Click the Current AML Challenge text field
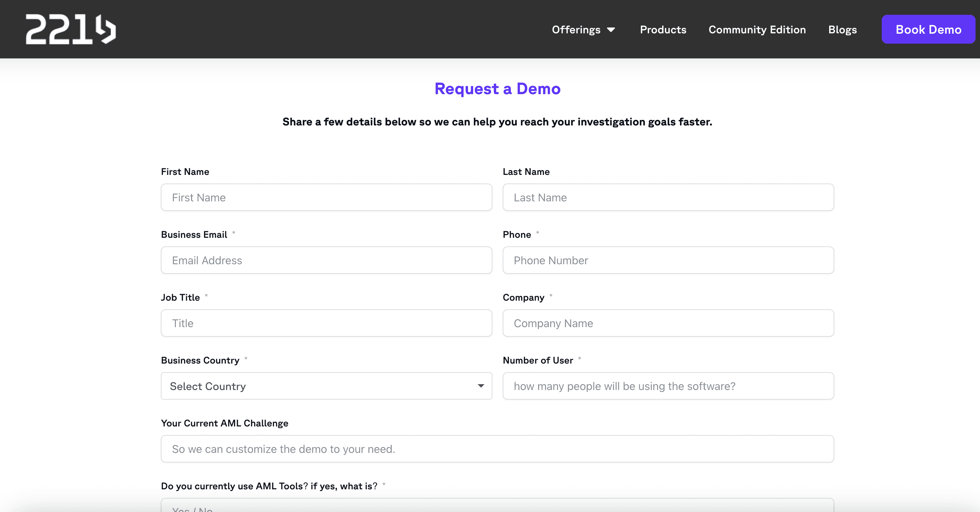 498,449
